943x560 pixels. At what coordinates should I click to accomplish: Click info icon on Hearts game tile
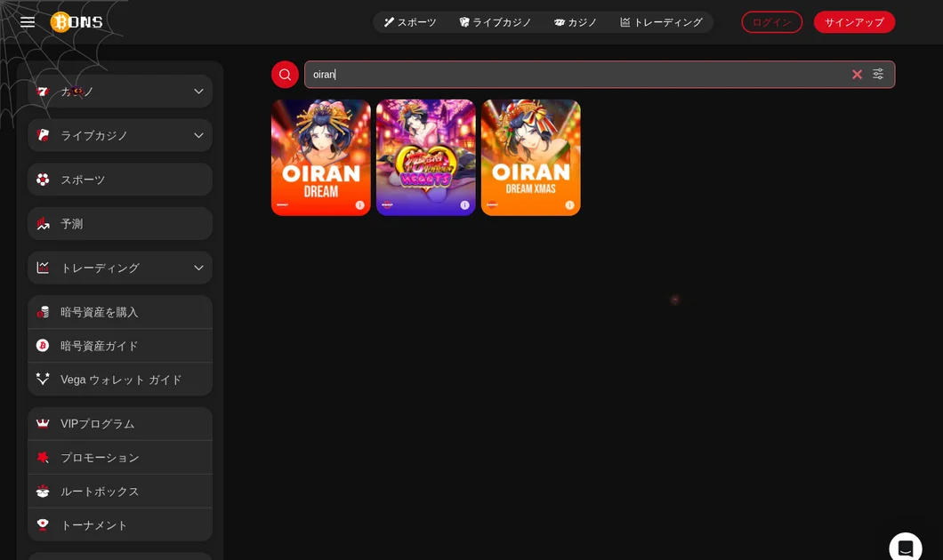coord(464,205)
